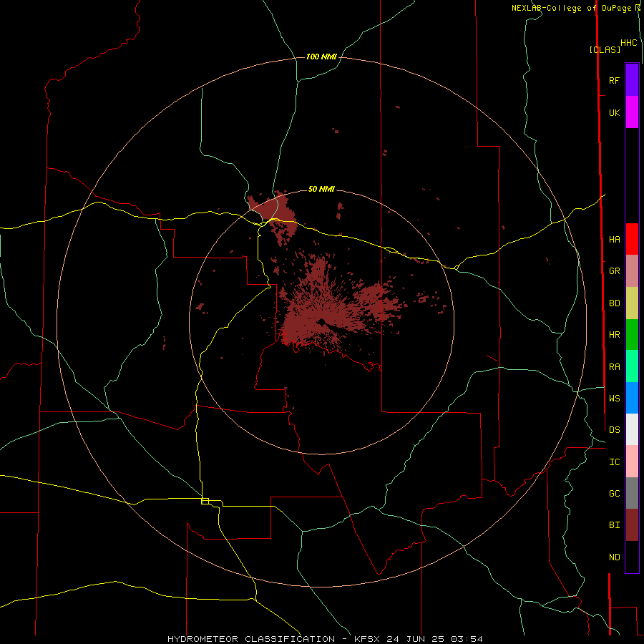Click the blue WS color swatch
This screenshot has height=644, width=644.
[632, 398]
